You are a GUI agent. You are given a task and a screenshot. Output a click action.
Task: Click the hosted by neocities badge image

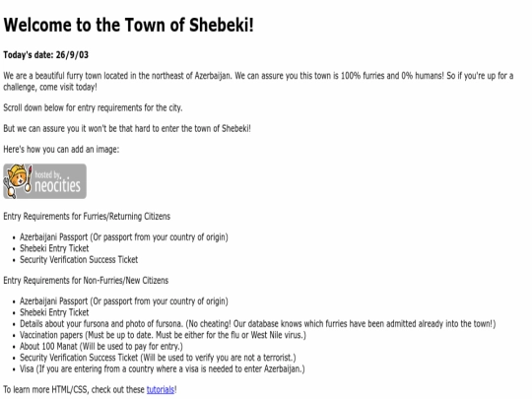[44, 181]
